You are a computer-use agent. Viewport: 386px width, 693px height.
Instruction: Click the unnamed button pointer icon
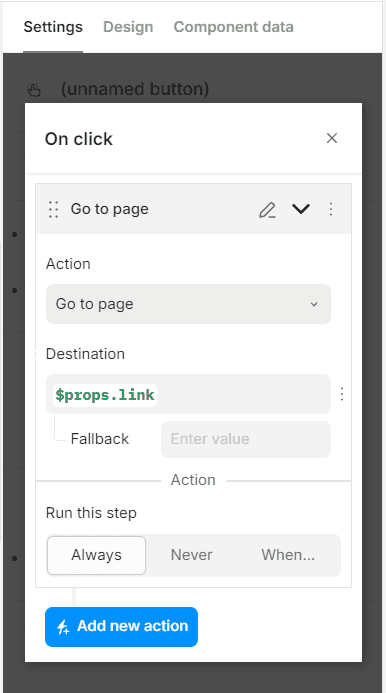(34, 90)
